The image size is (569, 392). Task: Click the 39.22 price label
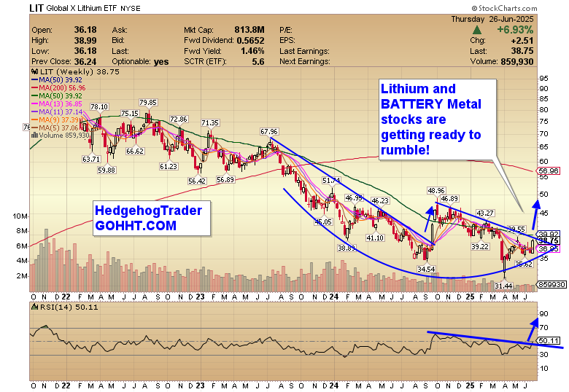[x=480, y=246]
